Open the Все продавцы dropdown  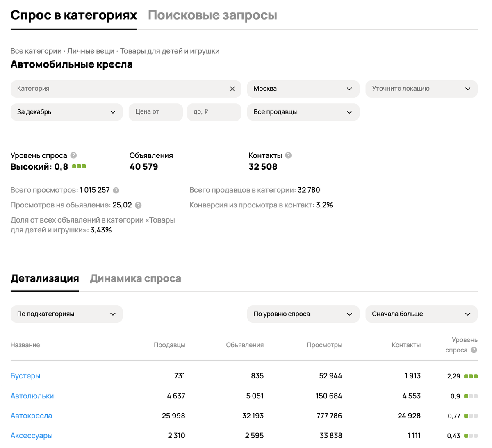[x=303, y=111]
